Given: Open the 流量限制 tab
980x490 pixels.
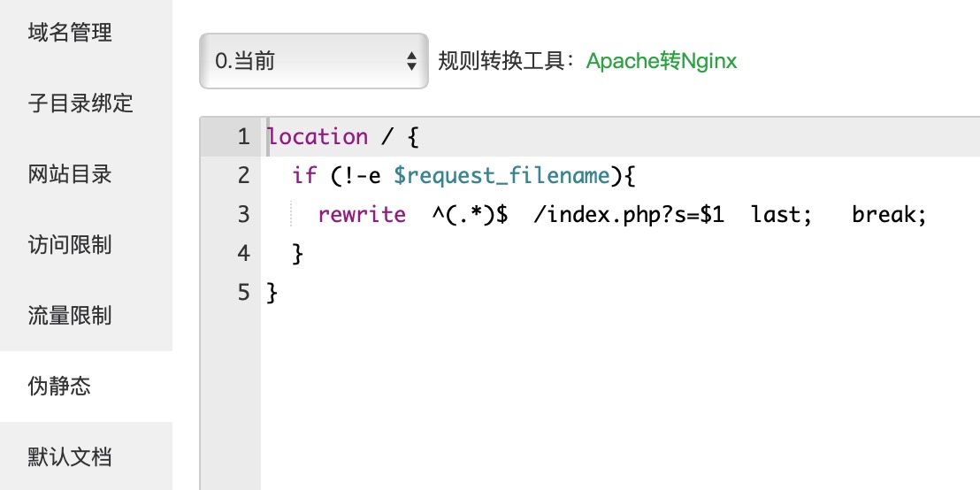Looking at the screenshot, I should pyautogui.click(x=71, y=316).
